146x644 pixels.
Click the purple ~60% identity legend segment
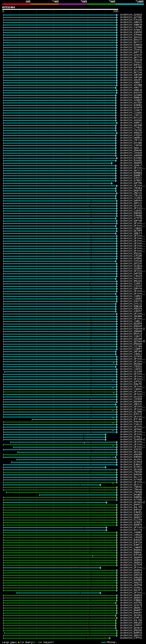point(73,4)
